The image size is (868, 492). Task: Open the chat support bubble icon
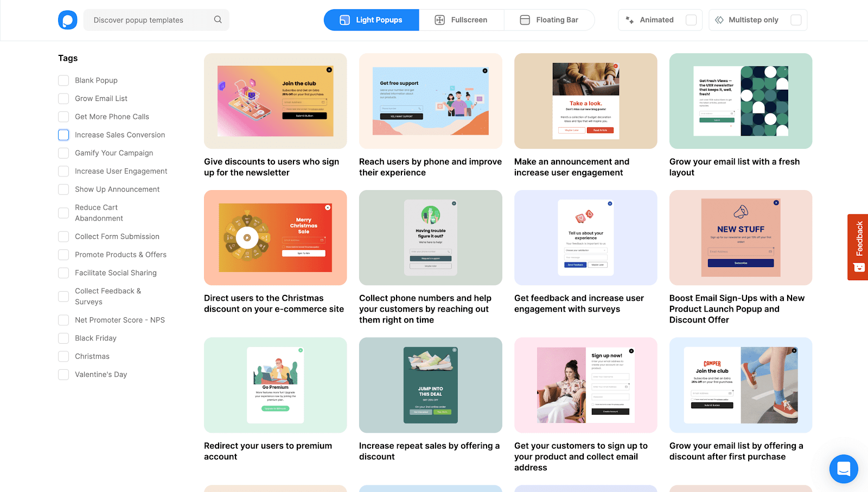(844, 469)
